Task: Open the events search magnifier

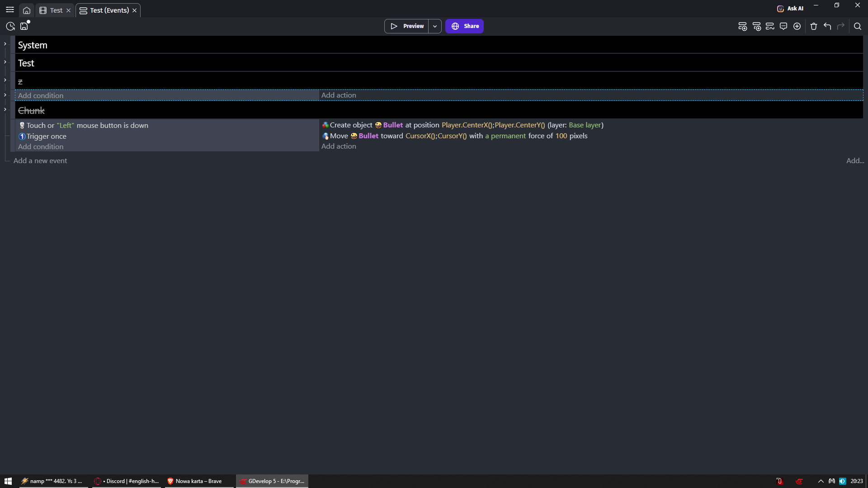Action: (858, 26)
